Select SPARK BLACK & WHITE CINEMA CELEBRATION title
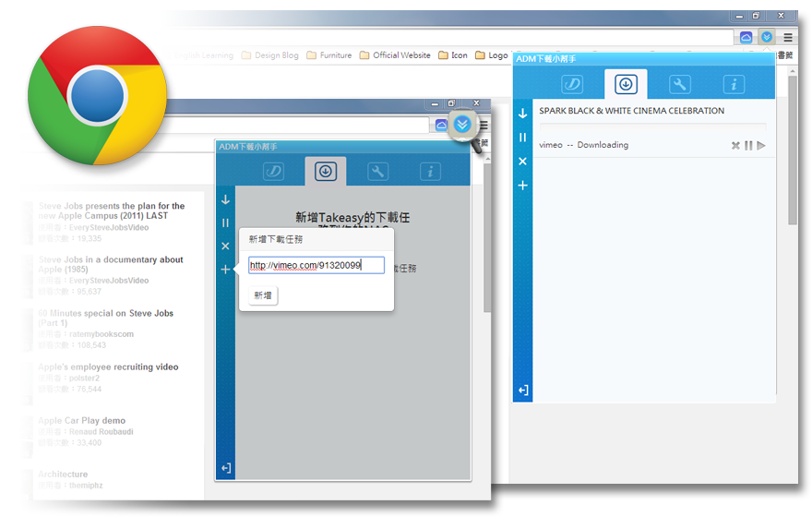 tap(631, 111)
